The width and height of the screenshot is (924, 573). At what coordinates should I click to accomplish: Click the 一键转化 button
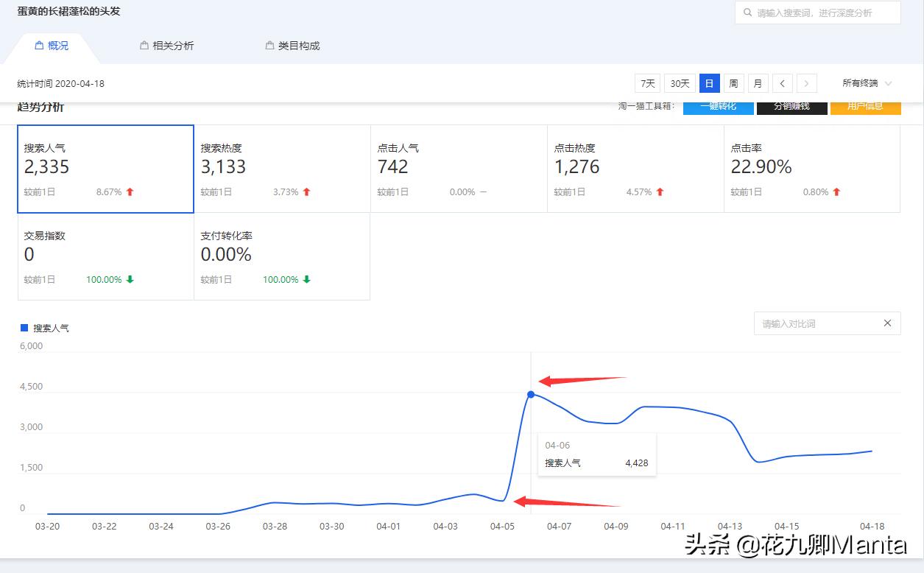pyautogui.click(x=718, y=106)
